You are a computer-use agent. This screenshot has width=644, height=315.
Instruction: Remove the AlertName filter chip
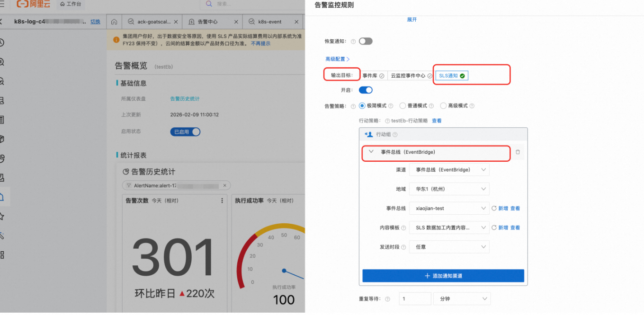point(225,185)
